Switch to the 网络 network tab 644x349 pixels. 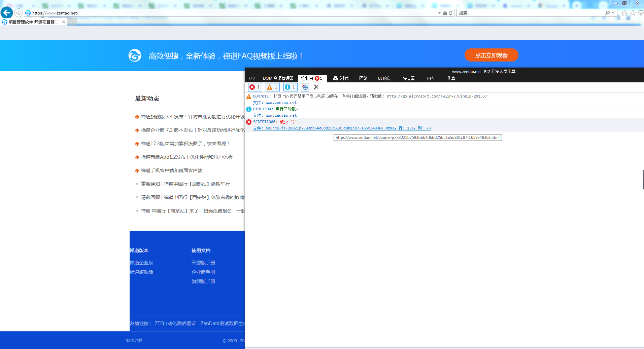tap(363, 78)
